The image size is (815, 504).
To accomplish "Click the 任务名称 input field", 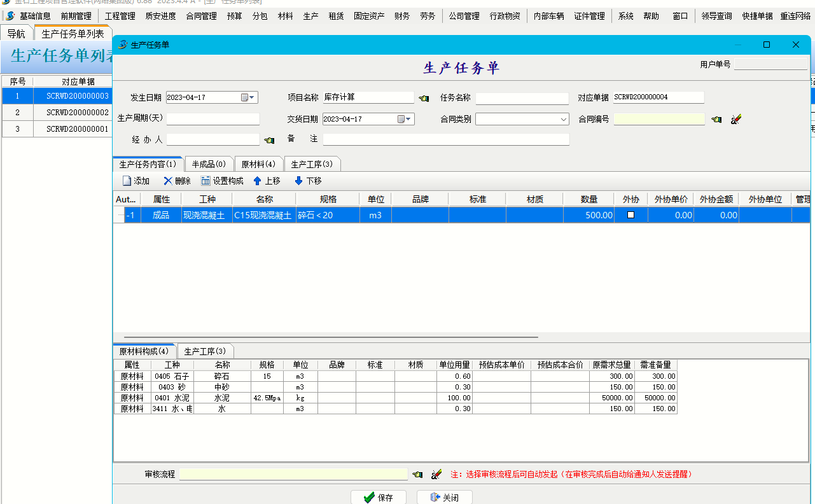I will 522,99.
